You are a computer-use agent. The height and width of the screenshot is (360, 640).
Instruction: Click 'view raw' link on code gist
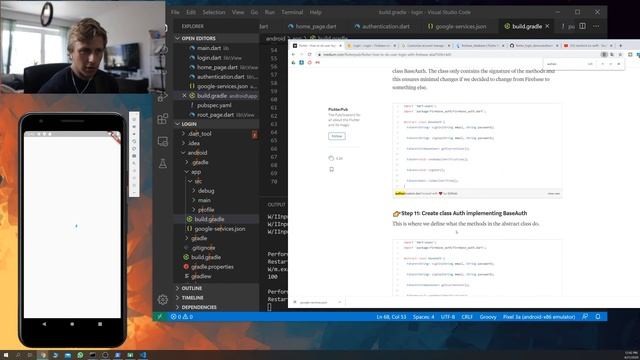tap(553, 193)
